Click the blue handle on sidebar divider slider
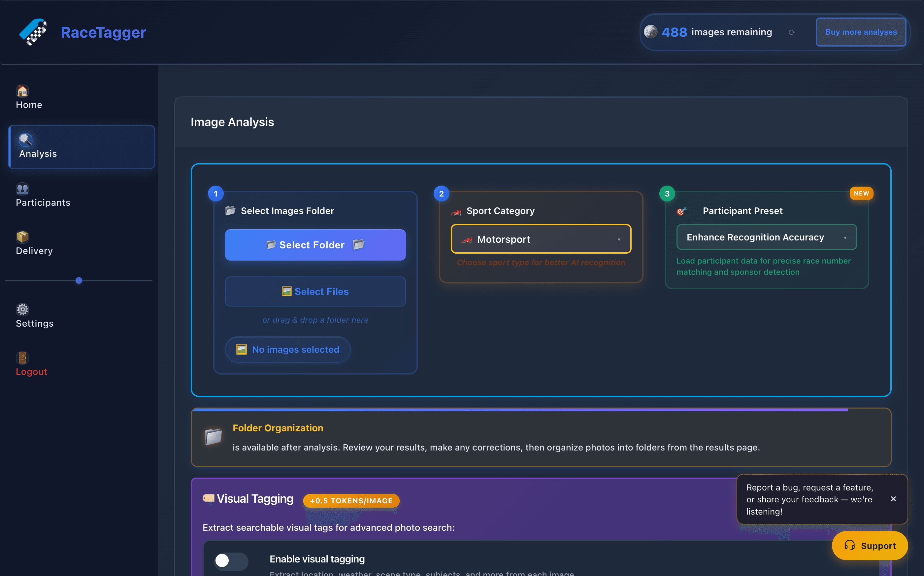Image resolution: width=924 pixels, height=576 pixels. coord(79,280)
